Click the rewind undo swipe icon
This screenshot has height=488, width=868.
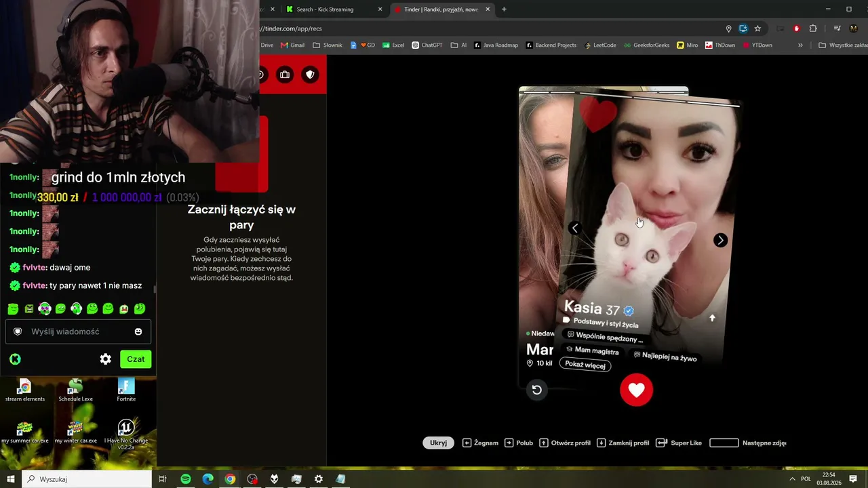pos(536,390)
